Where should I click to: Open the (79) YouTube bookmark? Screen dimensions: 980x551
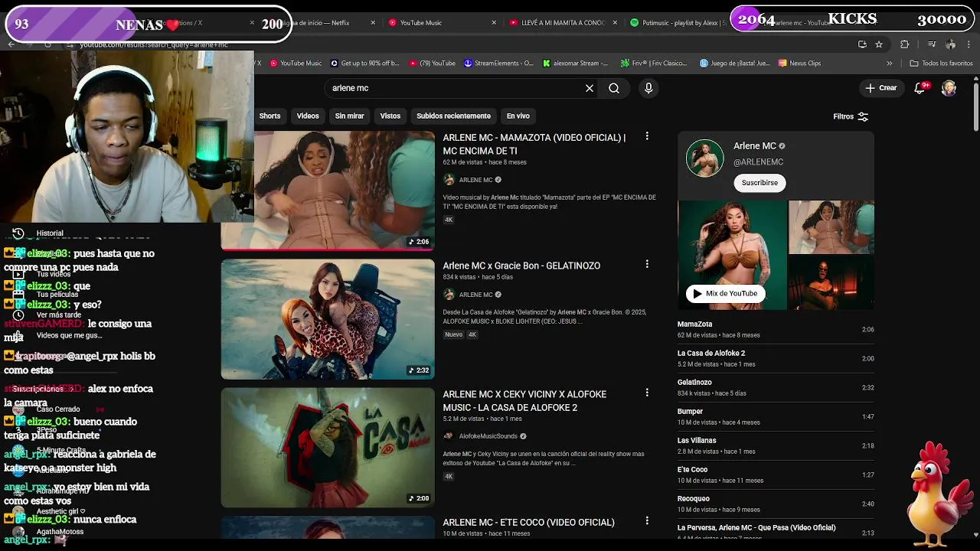pyautogui.click(x=432, y=64)
